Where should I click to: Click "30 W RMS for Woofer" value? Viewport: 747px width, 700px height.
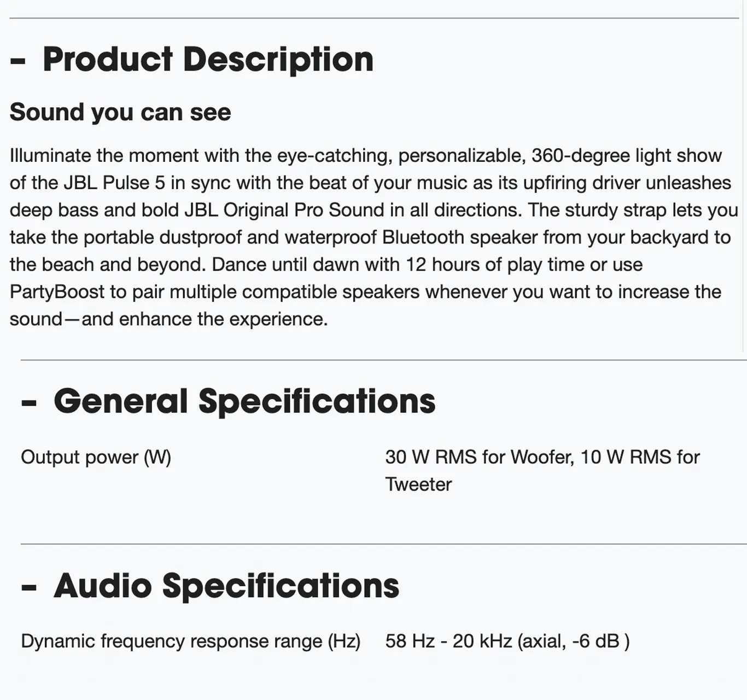pos(479,457)
